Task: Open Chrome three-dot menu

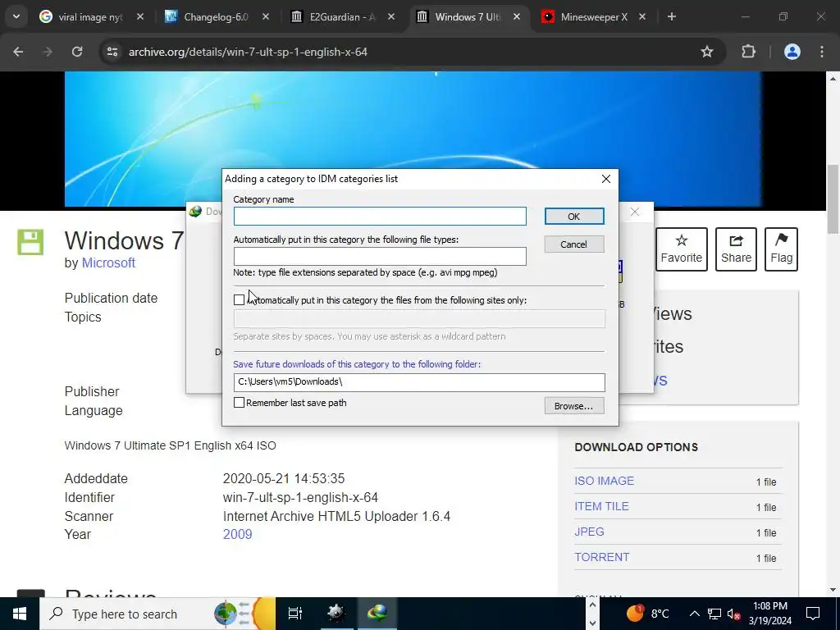Action: tap(822, 52)
